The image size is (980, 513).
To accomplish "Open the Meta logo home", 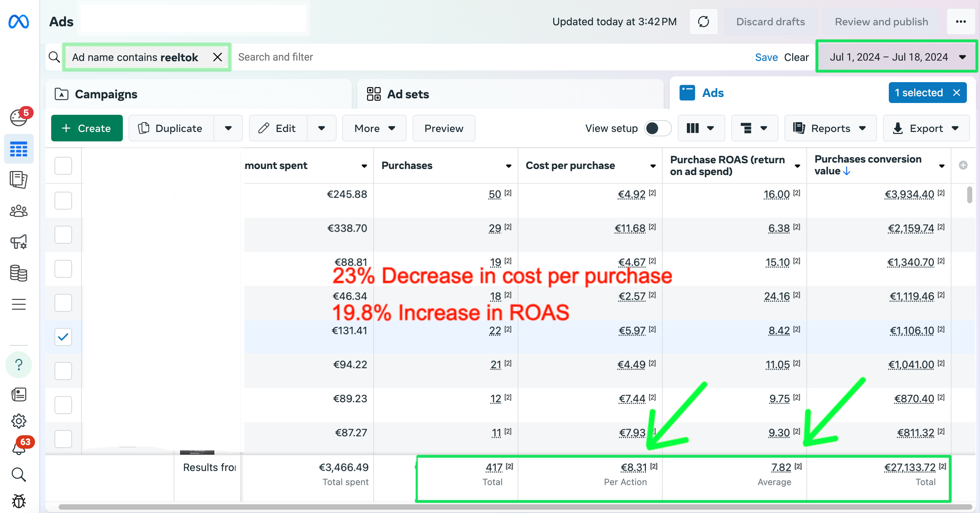I will click(19, 22).
